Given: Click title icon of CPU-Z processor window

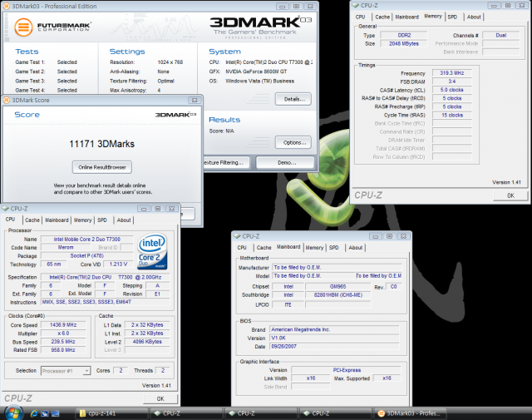Looking at the screenshot, I should coord(5,209).
